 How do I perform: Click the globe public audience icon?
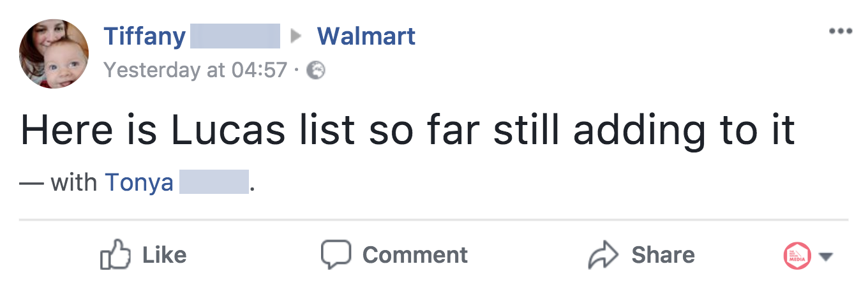(x=316, y=70)
